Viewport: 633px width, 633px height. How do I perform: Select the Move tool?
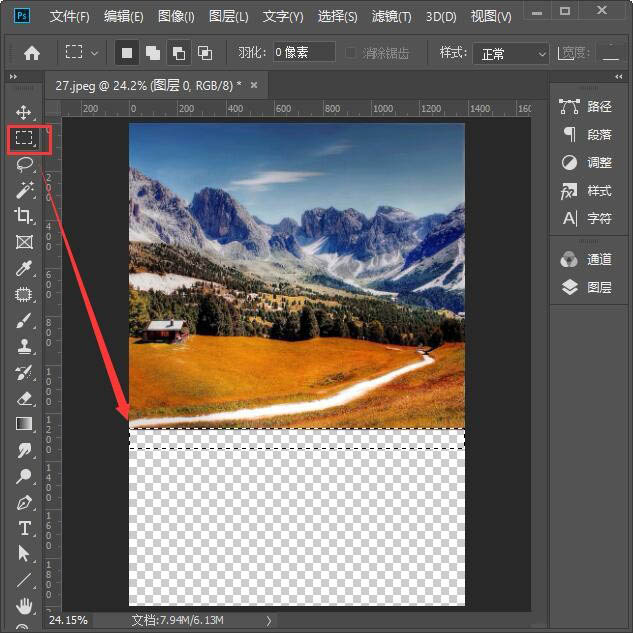click(x=24, y=113)
